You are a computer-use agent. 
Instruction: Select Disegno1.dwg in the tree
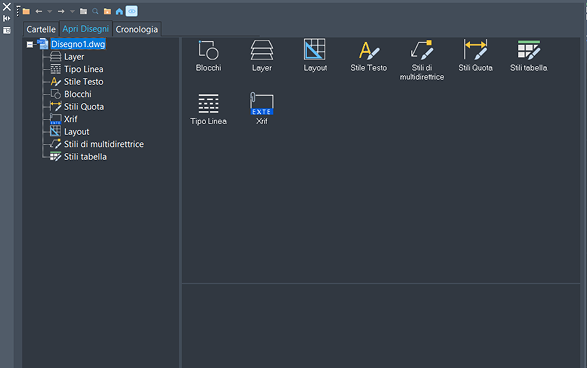[78, 44]
